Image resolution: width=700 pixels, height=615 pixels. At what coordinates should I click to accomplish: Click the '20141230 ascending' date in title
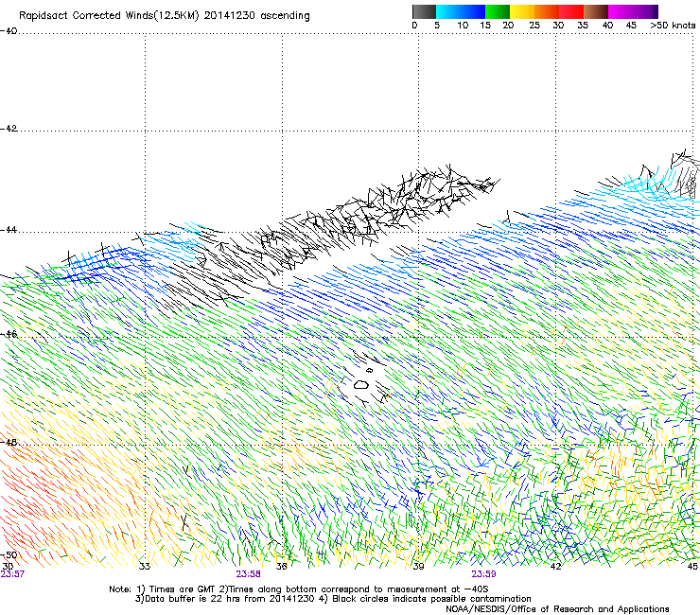point(256,16)
